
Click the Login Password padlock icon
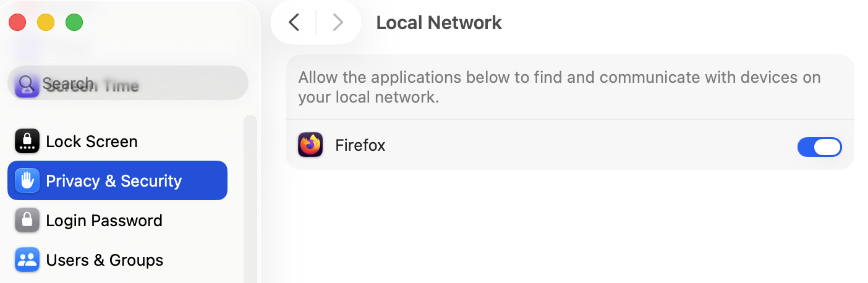(x=27, y=221)
